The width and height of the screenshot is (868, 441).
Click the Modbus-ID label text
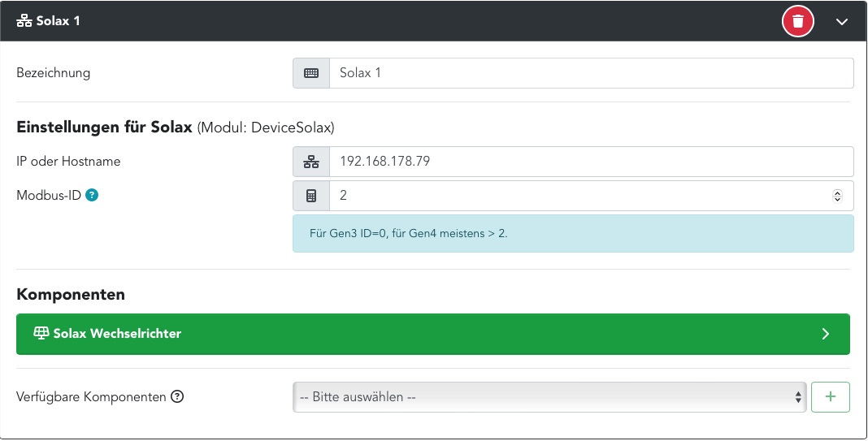pos(49,196)
